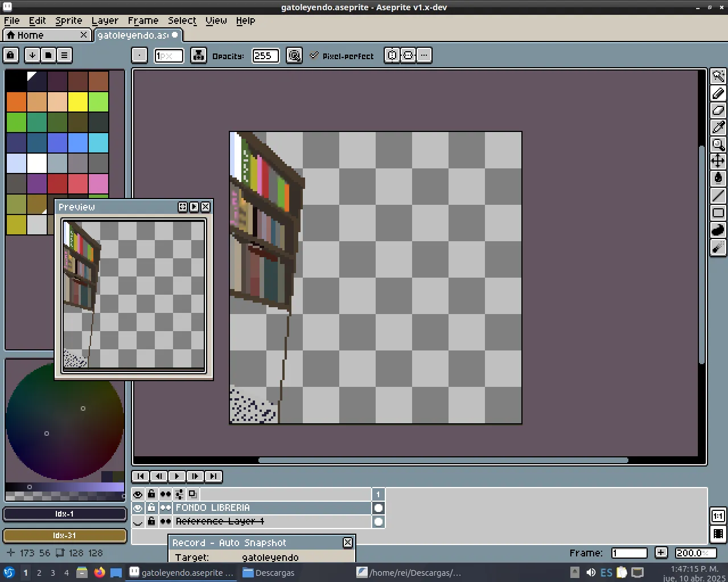The image size is (728, 582).
Task: Select the Line tool
Action: click(x=718, y=196)
